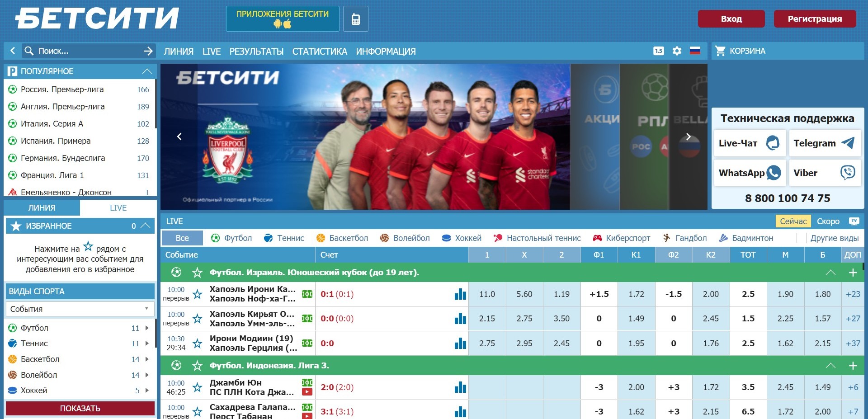The image size is (868, 419).
Task: Favorite the Ирони Модиин match star
Action: tap(198, 344)
